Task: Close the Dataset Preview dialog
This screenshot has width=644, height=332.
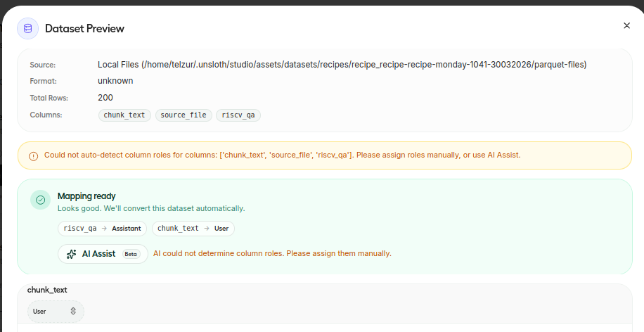Action: tap(626, 25)
